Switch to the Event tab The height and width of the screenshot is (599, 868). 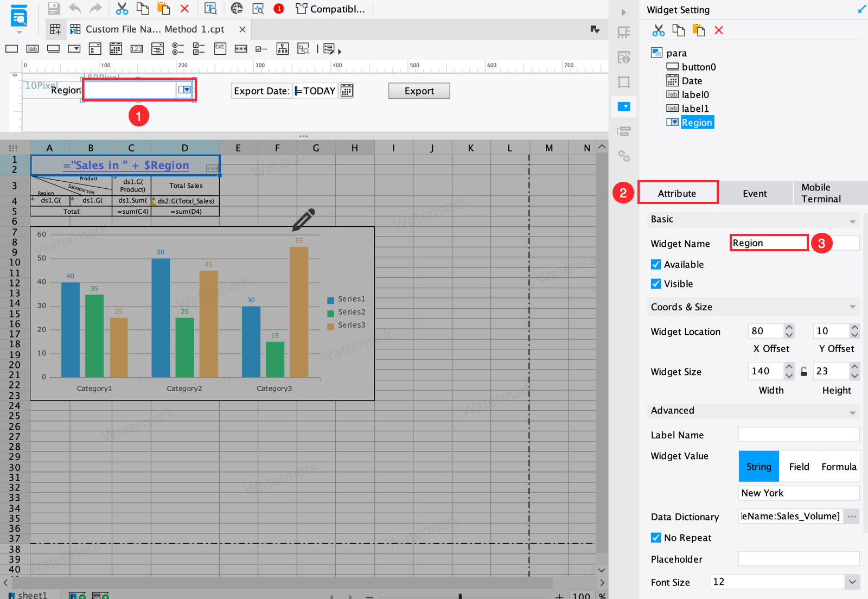point(755,194)
